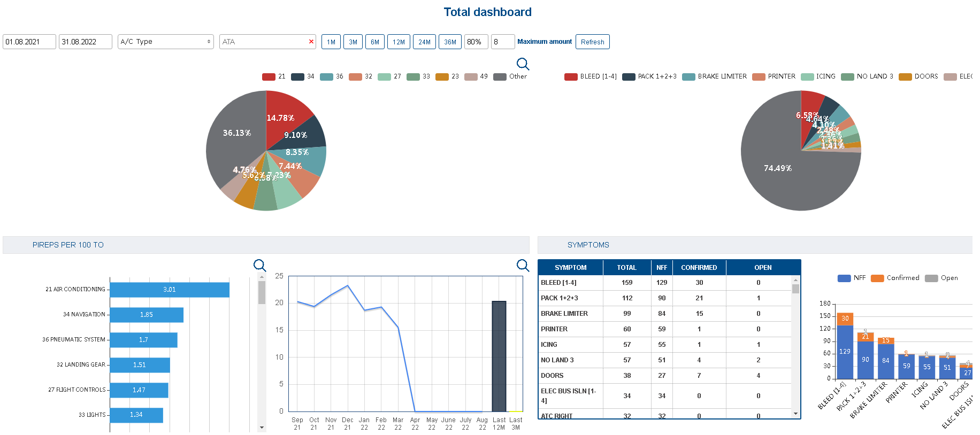The image size is (980, 435).
Task: Select the 27 FLIGHT CONTROLS bar
Action: click(139, 390)
